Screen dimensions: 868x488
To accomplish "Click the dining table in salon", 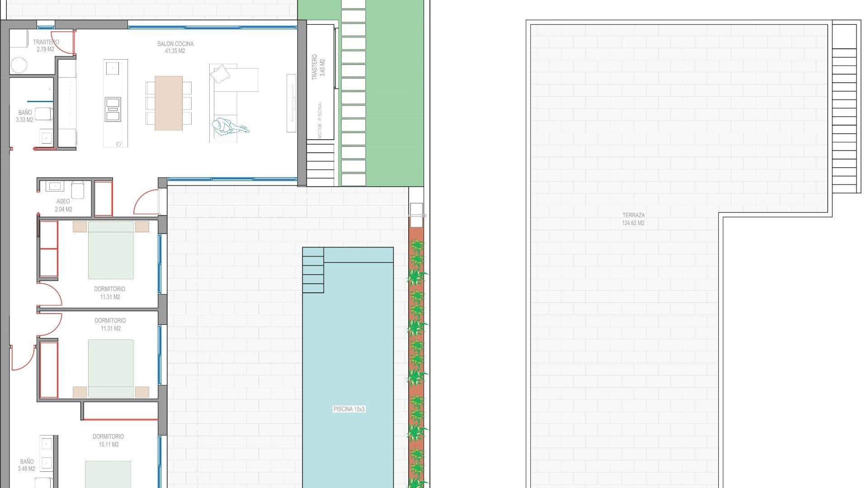I will point(169,103).
